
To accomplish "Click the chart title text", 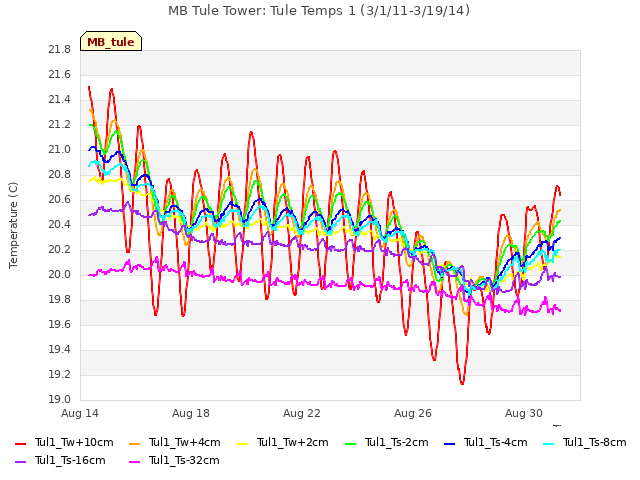I will tap(319, 11).
